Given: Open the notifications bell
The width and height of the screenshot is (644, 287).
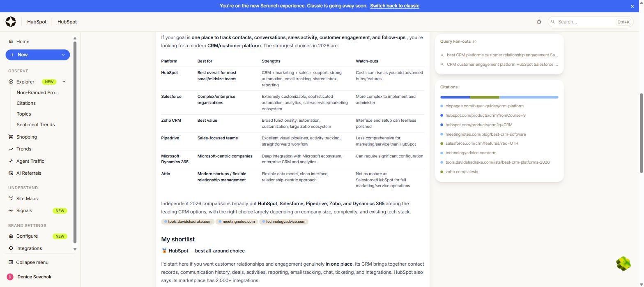Looking at the screenshot, I should (x=539, y=22).
